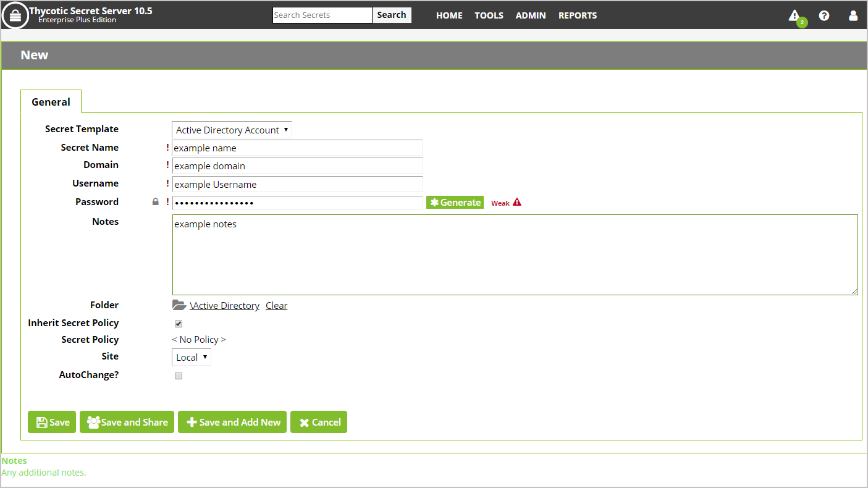Screen dimensions: 868x488
Task: Generate a new password
Action: coord(455,203)
